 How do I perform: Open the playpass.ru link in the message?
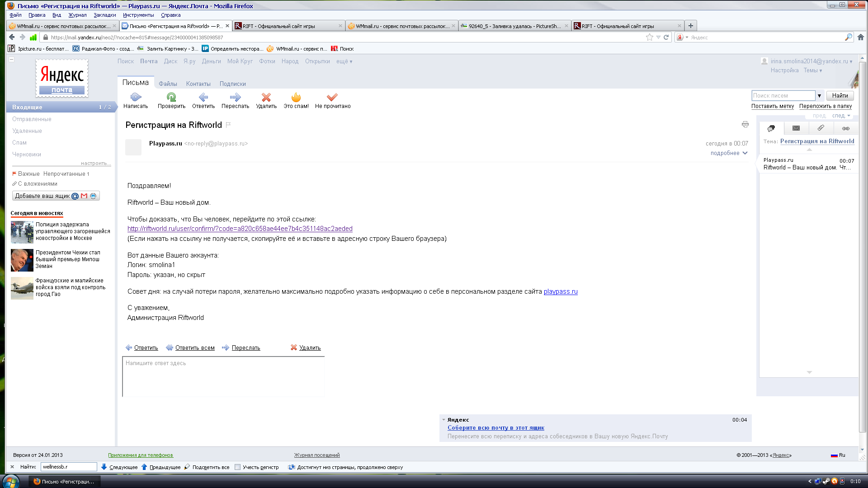coord(561,291)
